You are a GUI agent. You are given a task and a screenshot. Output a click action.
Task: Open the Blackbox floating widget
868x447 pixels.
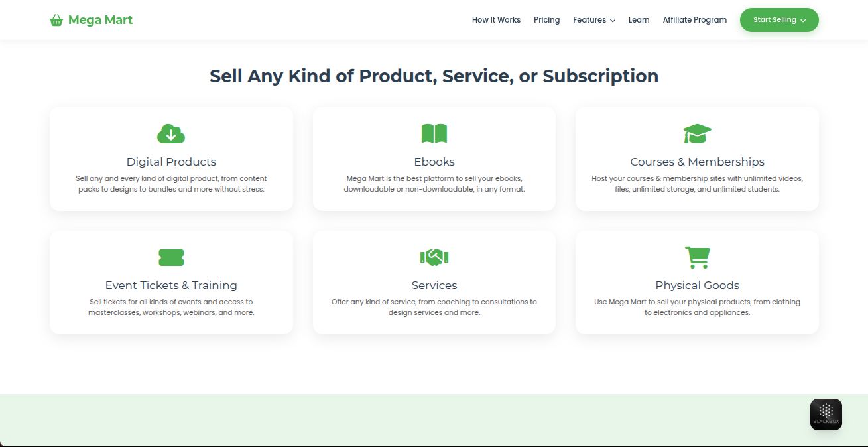click(826, 415)
